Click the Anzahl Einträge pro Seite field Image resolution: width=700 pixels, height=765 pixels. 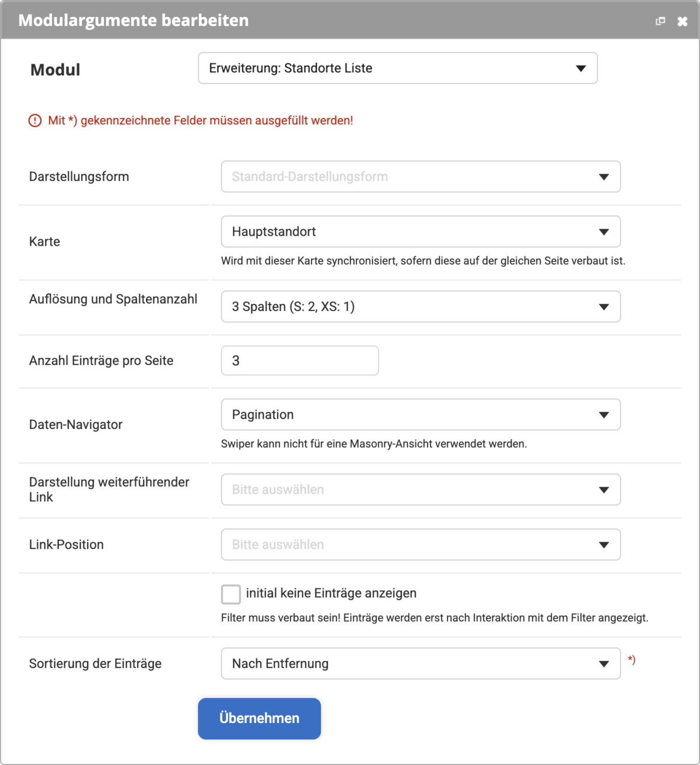tap(300, 361)
